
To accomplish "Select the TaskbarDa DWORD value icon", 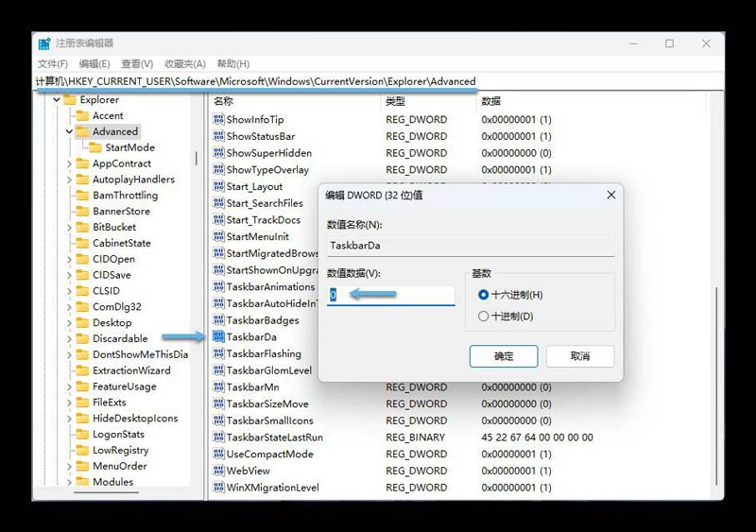I will [218, 337].
